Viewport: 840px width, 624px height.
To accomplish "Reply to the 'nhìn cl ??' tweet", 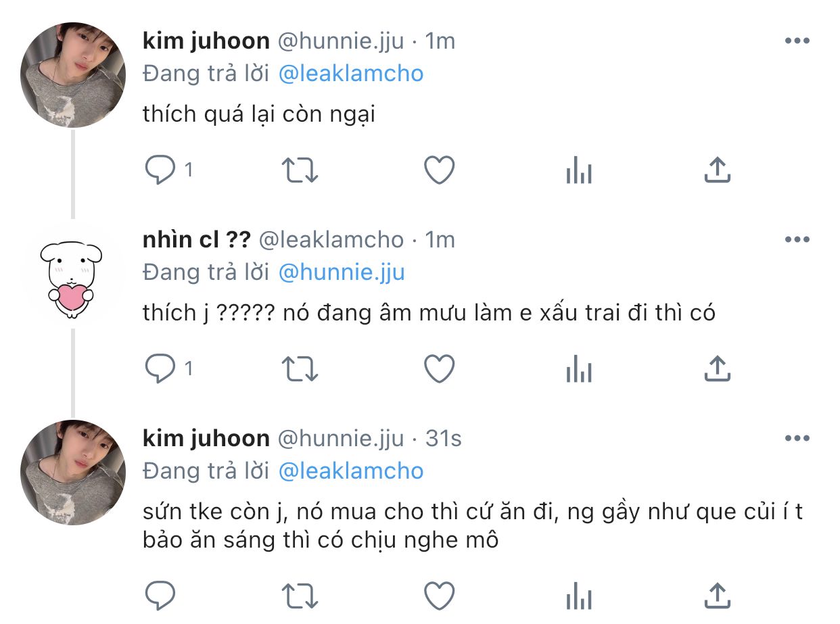I will coord(161,369).
